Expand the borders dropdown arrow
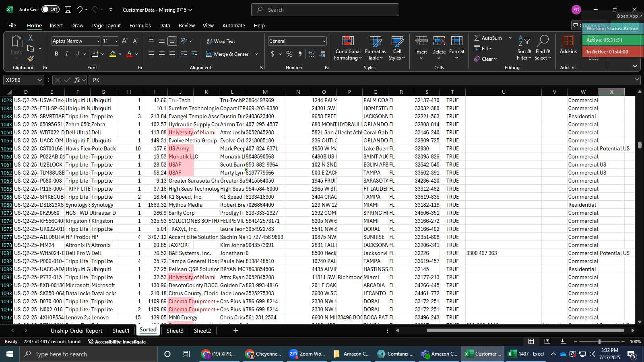Screen dimensions: 644x362 tap(103, 54)
